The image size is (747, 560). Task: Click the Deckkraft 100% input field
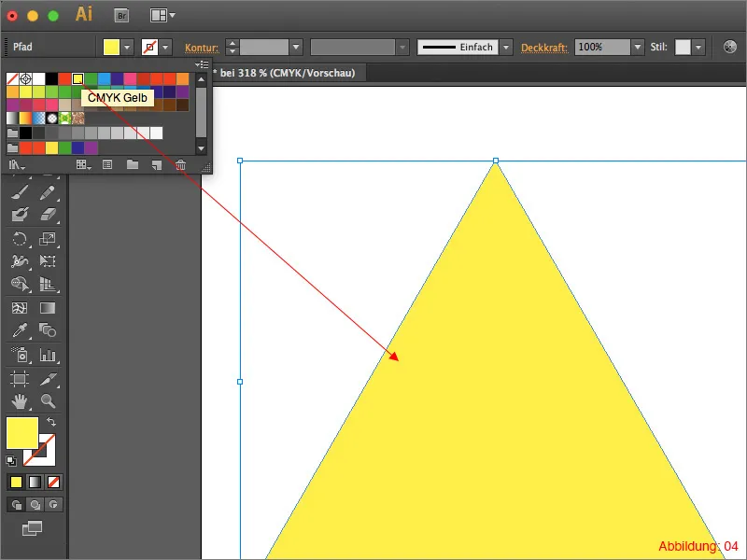pos(602,48)
